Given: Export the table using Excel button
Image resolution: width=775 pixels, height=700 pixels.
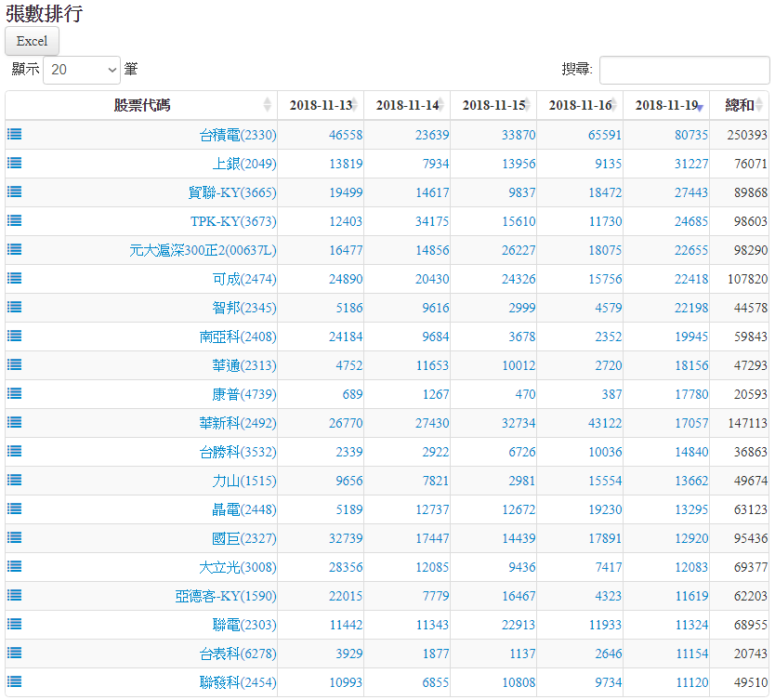Looking at the screenshot, I should [x=33, y=41].
